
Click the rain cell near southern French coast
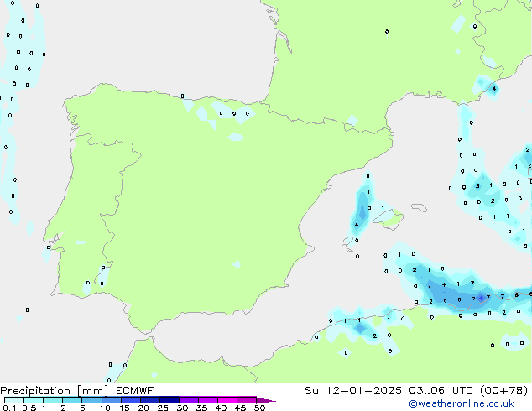coord(484,86)
